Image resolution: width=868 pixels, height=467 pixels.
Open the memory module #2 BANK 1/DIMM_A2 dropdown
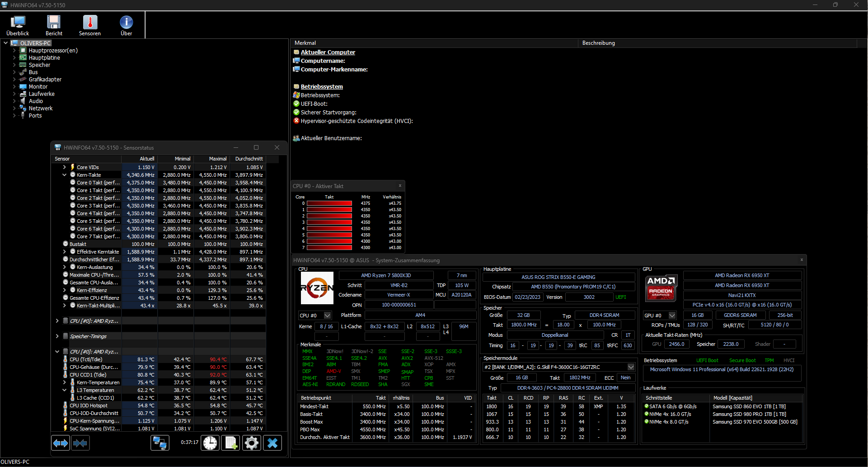point(631,367)
